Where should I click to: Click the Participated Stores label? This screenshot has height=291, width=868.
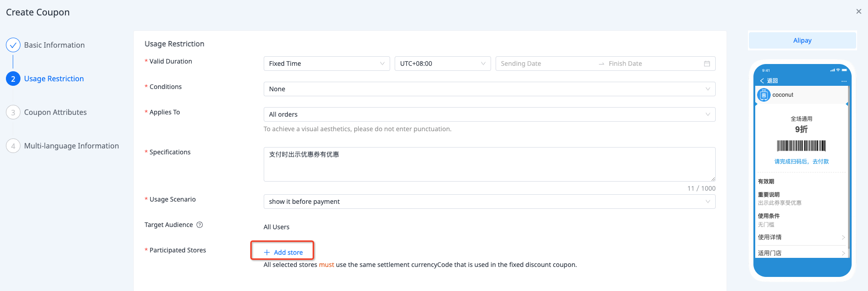click(178, 250)
